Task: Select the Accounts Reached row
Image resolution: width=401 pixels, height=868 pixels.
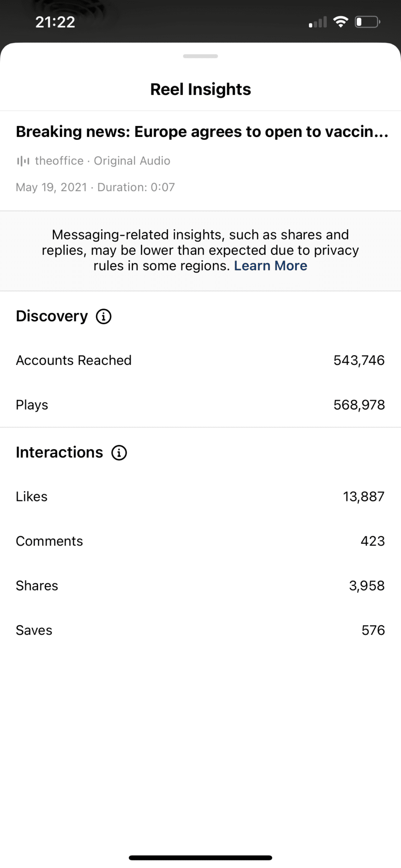Action: coord(200,360)
